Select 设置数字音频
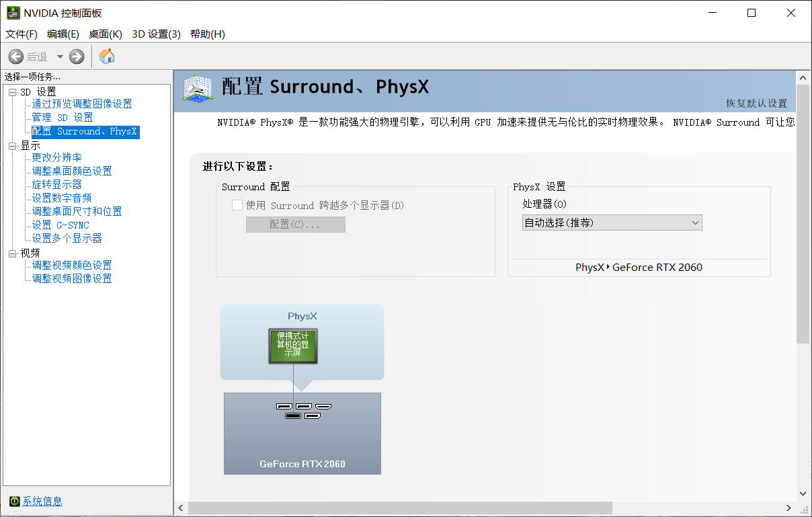The width and height of the screenshot is (812, 517). point(62,198)
